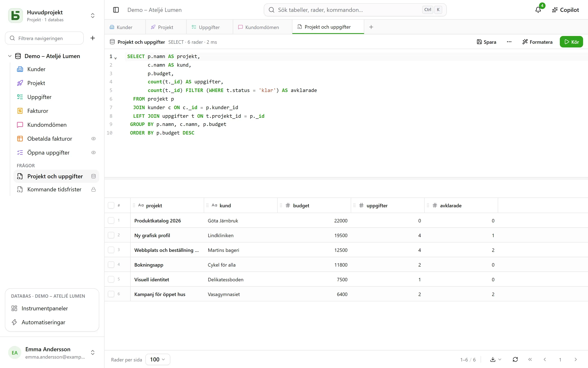Click the avklarade column header
This screenshot has height=368, width=588.
pos(461,205)
